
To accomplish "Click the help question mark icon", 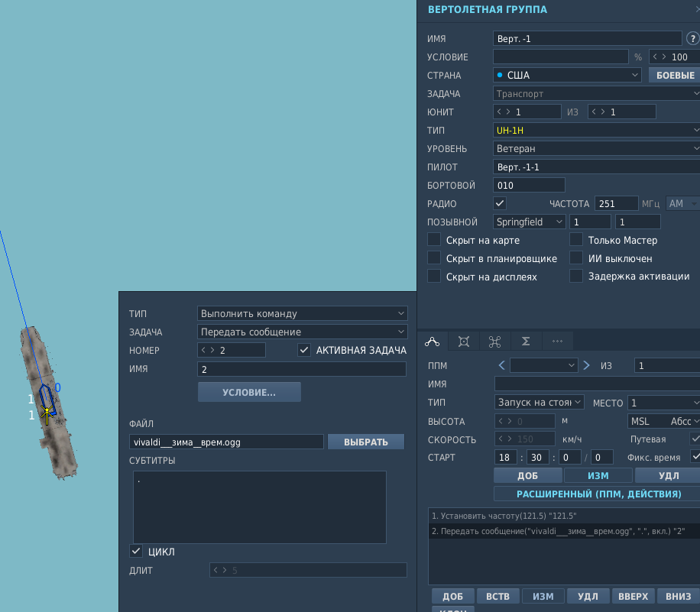I will pos(692,39).
